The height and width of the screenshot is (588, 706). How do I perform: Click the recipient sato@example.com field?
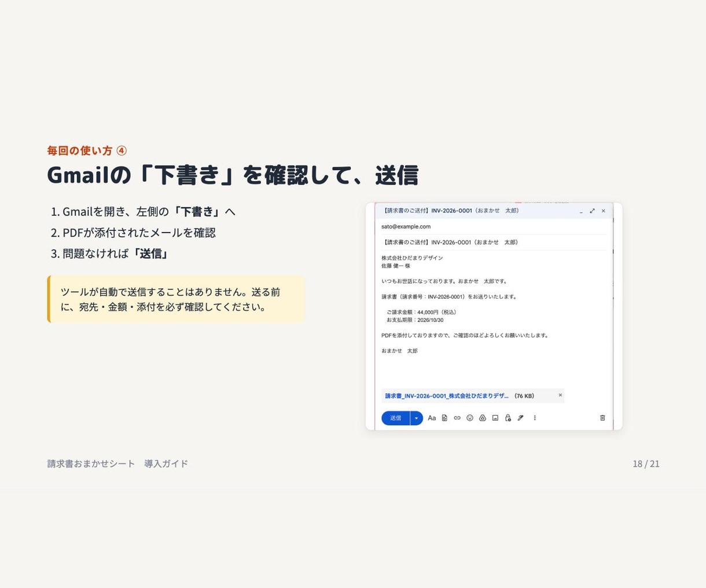[x=494, y=226]
